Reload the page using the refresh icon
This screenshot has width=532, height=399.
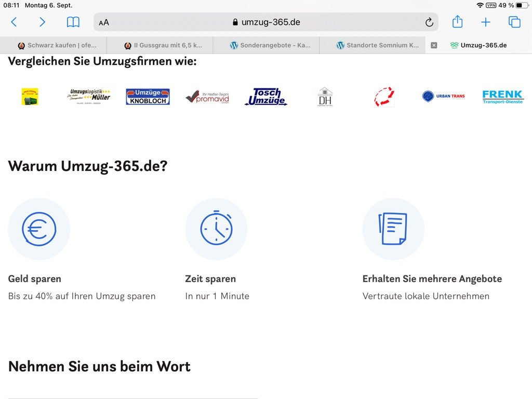point(429,22)
